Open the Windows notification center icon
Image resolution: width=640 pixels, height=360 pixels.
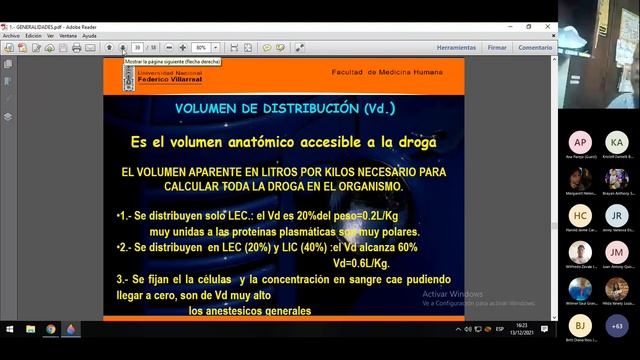[544, 329]
